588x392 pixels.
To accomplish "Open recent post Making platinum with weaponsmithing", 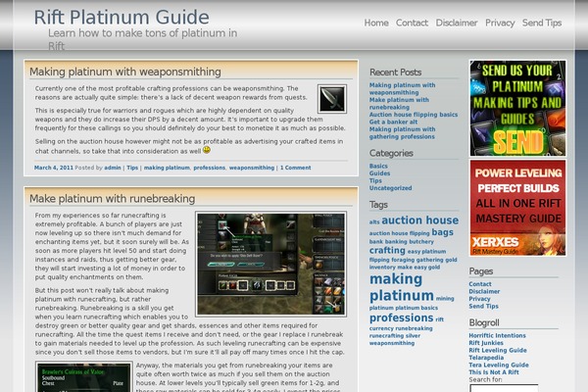I will point(402,89).
